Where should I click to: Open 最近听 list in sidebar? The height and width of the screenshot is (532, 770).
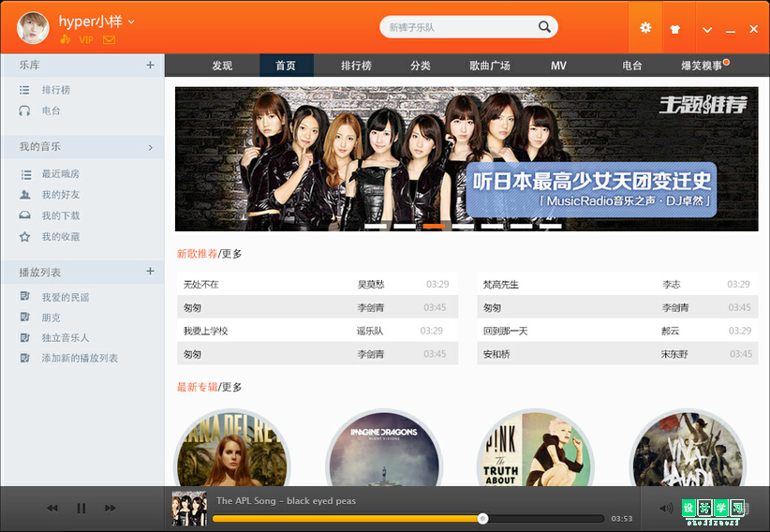60,174
